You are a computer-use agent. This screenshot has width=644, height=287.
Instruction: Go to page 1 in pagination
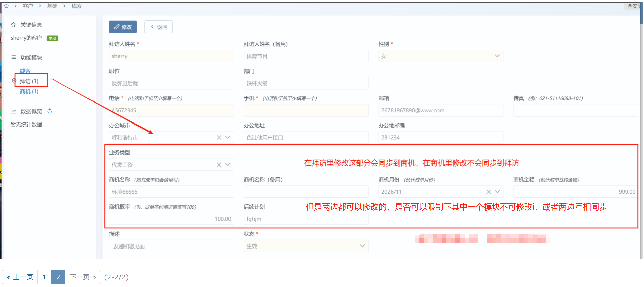coord(44,277)
